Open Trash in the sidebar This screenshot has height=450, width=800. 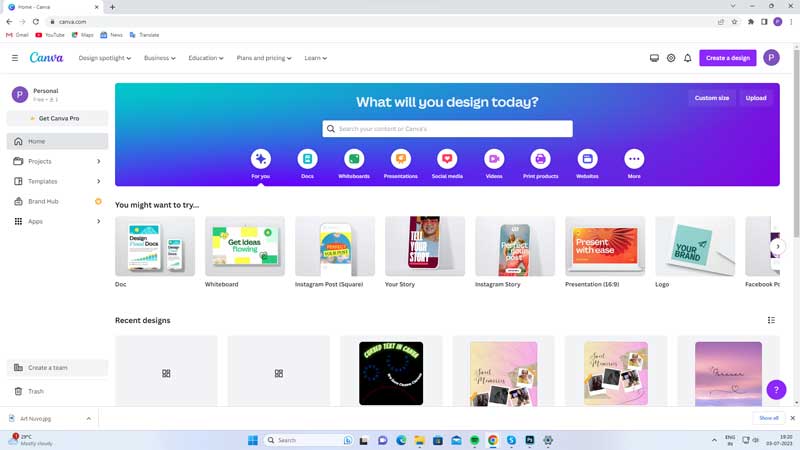pyautogui.click(x=57, y=391)
